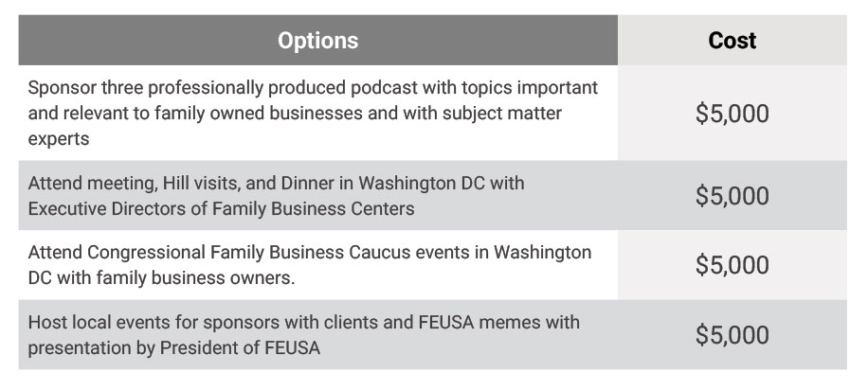The image size is (868, 390).
Task: Select the Congressional Family Business Caucus option
Action: 310,265
